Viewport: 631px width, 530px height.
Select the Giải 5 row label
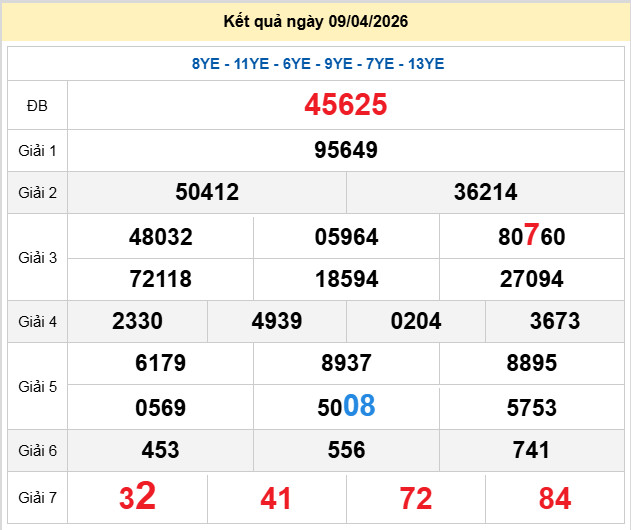[x=37, y=385]
